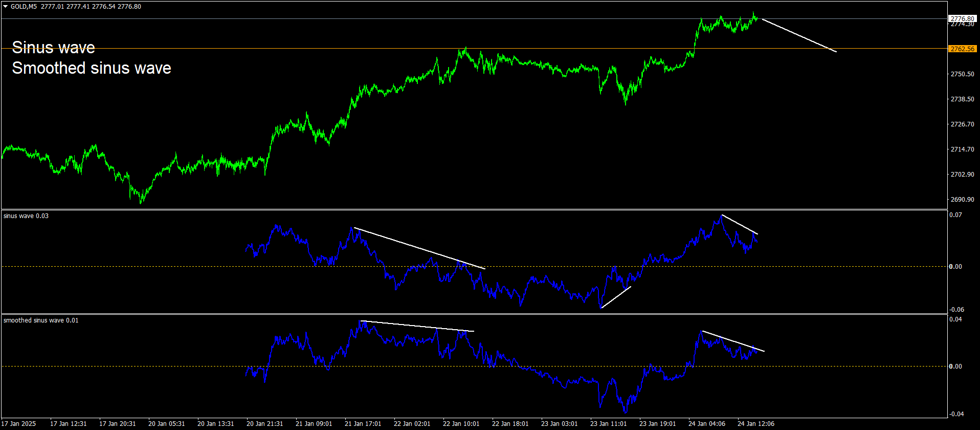Click 0.00 on the sinus wave scale
The image size is (980, 430).
pyautogui.click(x=956, y=267)
